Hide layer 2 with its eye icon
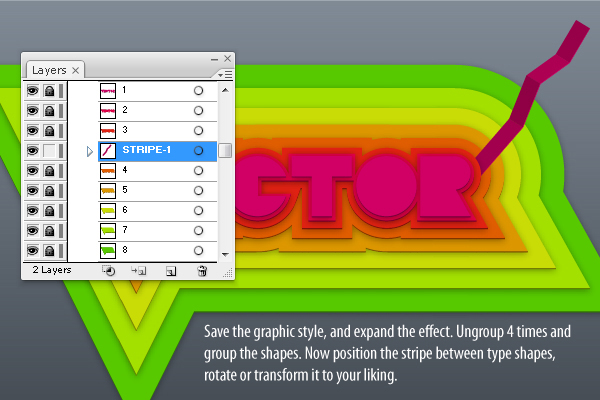 (x=33, y=111)
